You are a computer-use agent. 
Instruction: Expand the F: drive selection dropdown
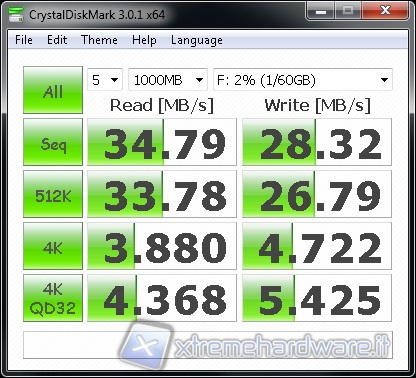coord(303,80)
